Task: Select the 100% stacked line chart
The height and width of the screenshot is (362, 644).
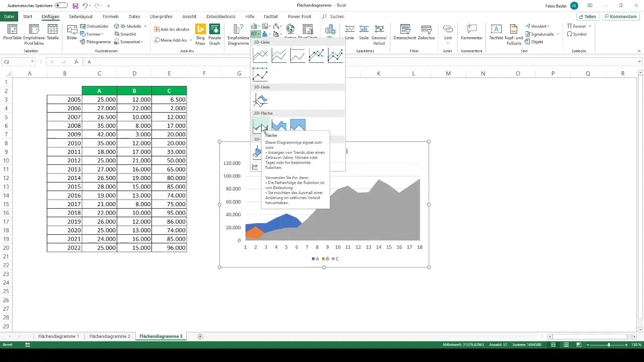Action: [297, 55]
